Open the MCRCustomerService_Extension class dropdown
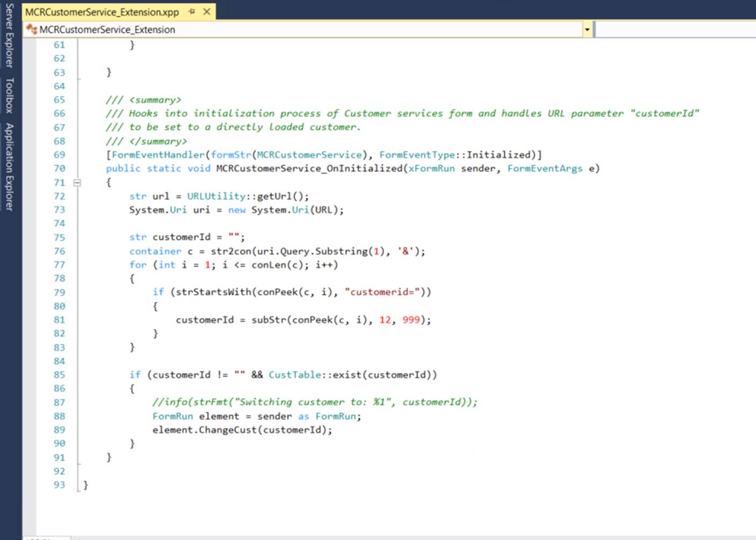Image resolution: width=756 pixels, height=540 pixels. click(587, 30)
